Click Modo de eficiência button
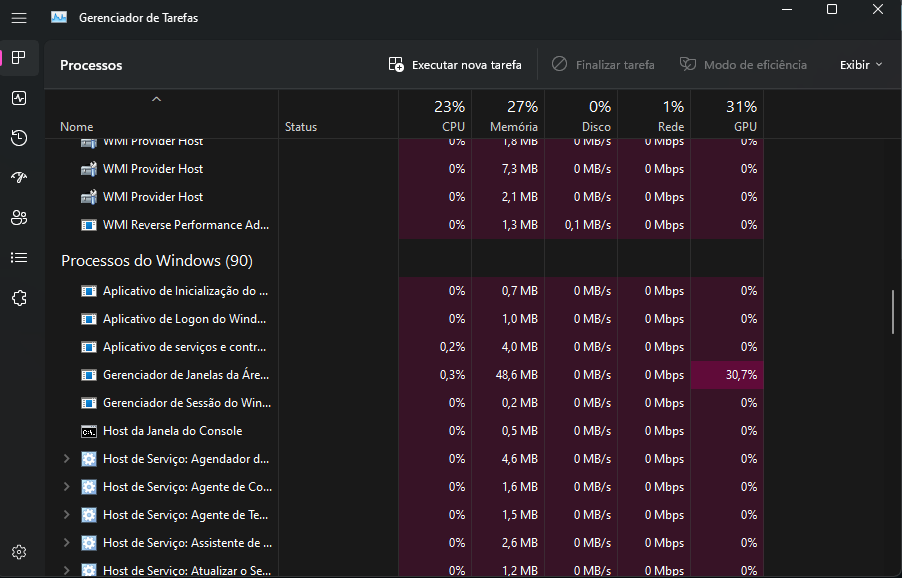The width and height of the screenshot is (902, 578). pos(743,65)
